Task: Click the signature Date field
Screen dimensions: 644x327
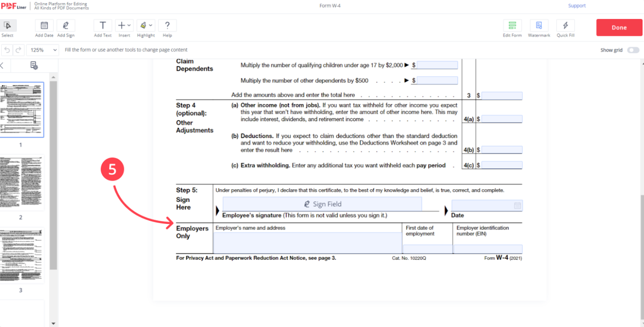Action: tap(487, 206)
